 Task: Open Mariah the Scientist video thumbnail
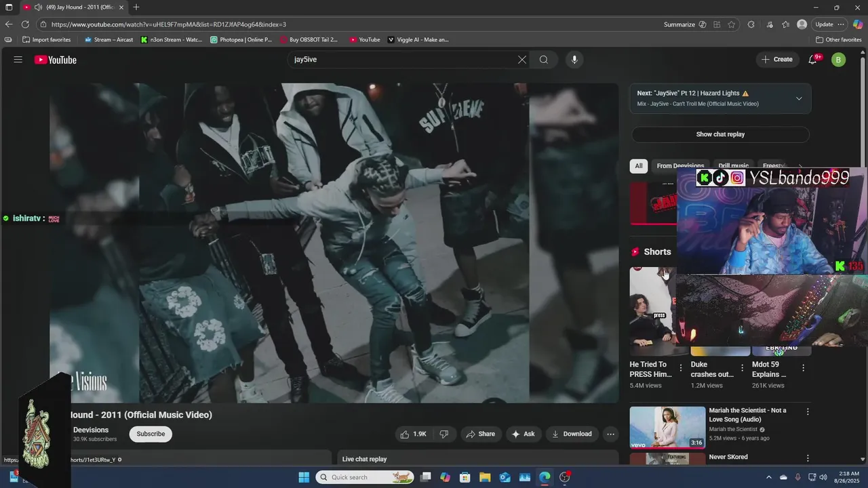(667, 427)
